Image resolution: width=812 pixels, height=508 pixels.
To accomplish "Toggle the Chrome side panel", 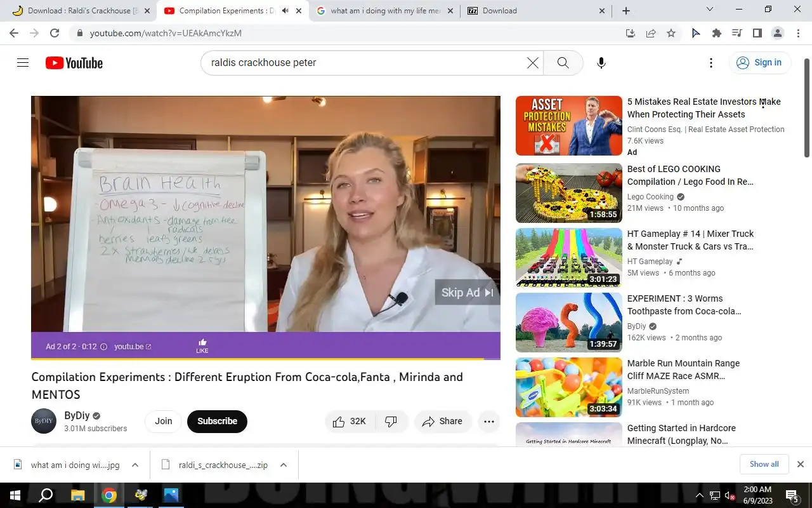I will tap(757, 33).
